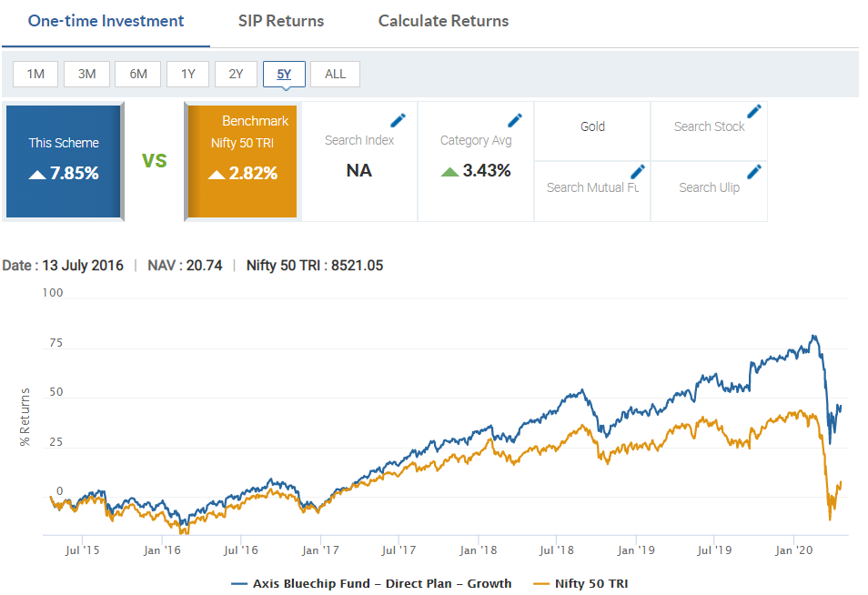Open the Search Stock field
This screenshot has width=868, height=595.
[x=709, y=126]
